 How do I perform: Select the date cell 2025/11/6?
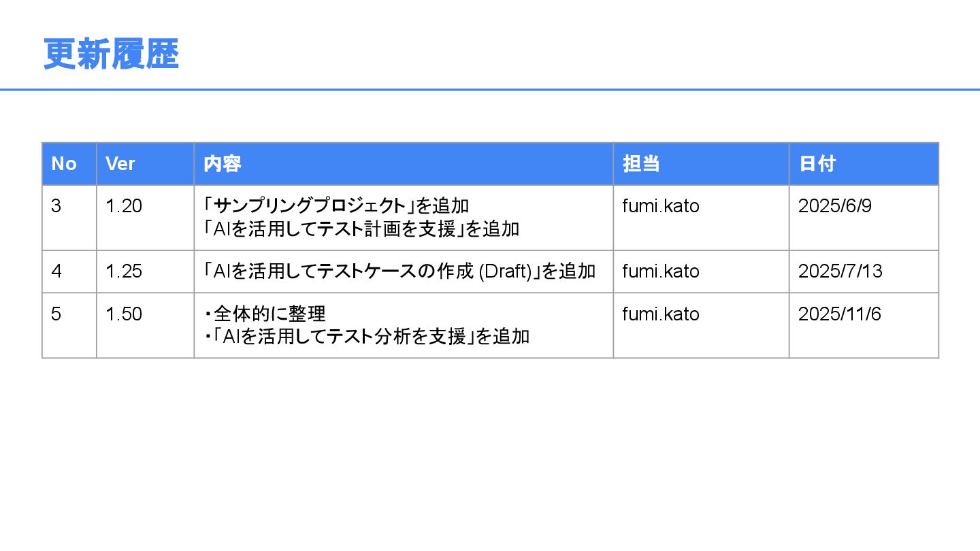tap(839, 314)
